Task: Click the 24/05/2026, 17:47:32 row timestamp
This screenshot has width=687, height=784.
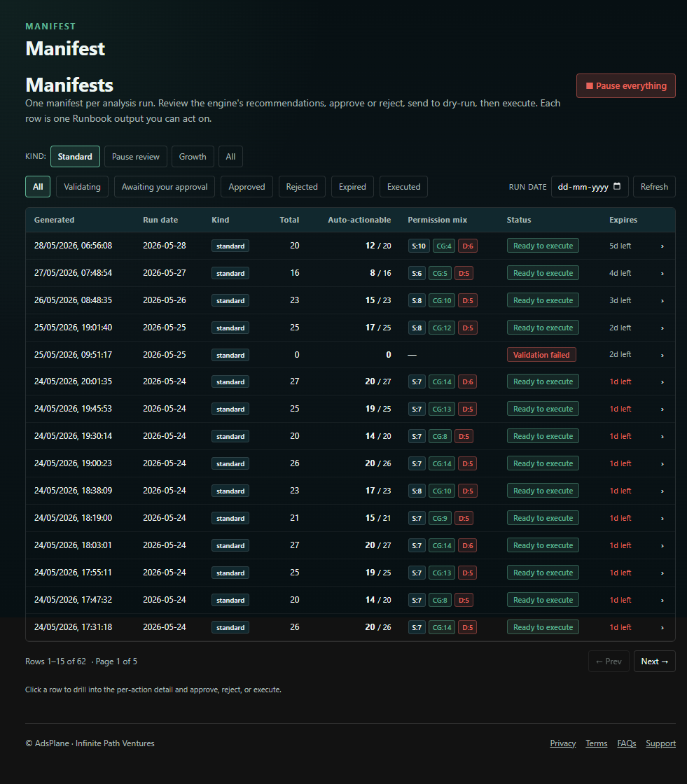Action: tap(73, 599)
